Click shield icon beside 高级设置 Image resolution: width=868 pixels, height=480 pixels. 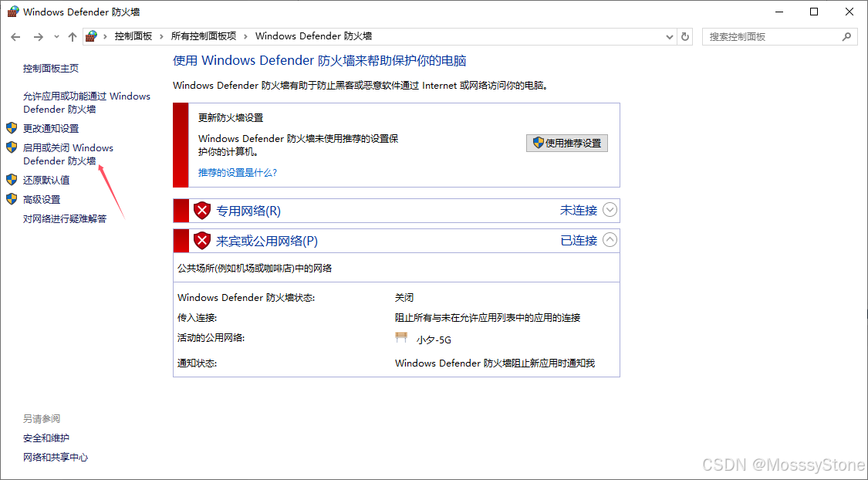(x=12, y=199)
